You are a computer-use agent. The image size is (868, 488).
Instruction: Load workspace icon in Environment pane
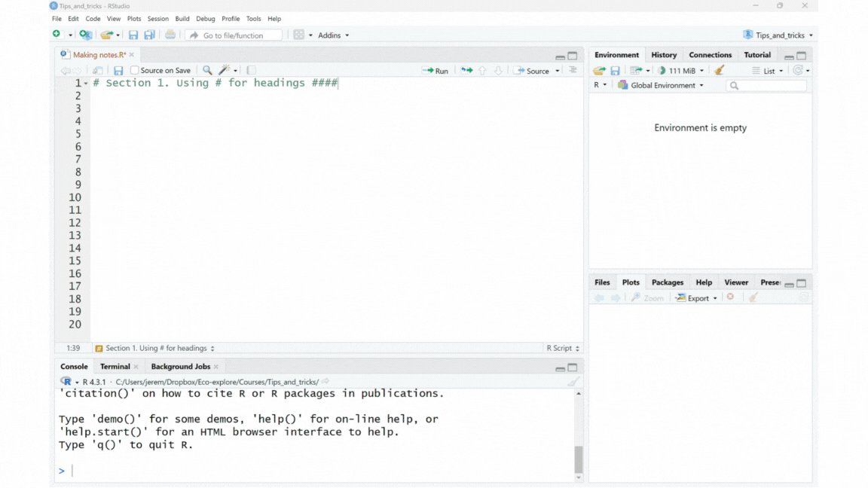click(x=599, y=71)
